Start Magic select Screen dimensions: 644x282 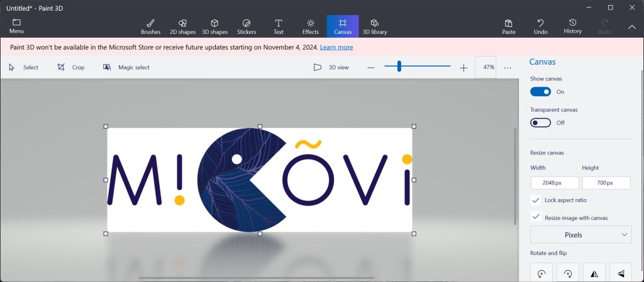126,67
